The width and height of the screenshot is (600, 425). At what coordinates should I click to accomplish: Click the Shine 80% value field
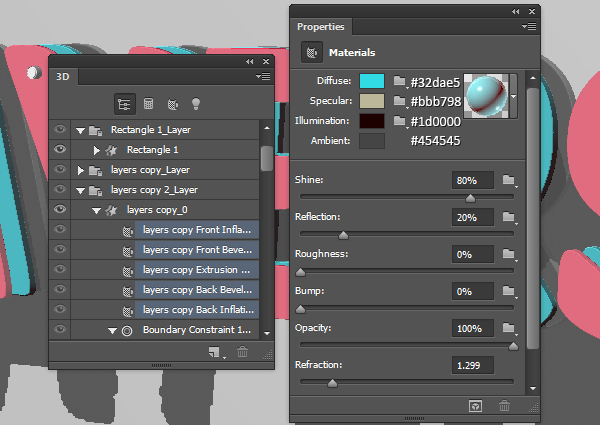473,180
